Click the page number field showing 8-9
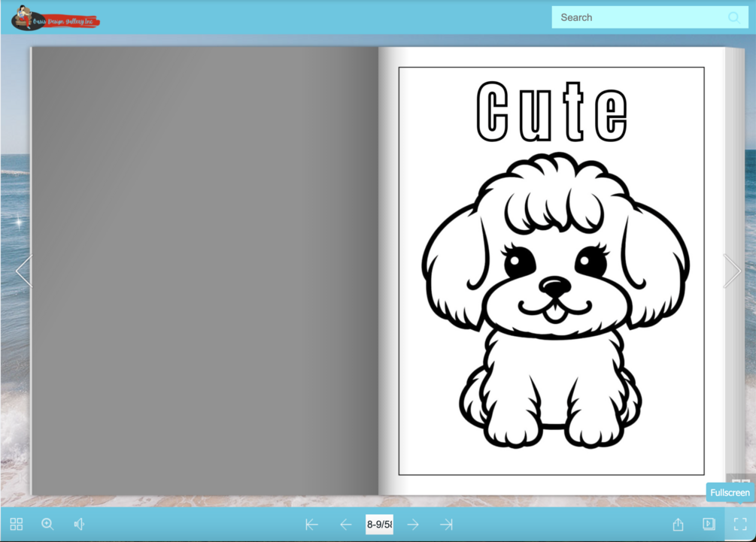The width and height of the screenshot is (756, 542). [379, 524]
